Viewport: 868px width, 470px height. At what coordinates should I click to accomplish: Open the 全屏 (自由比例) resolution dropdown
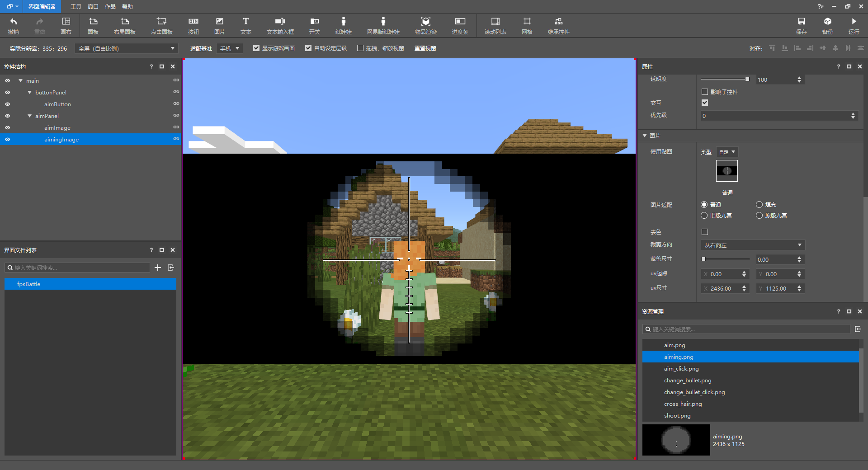pos(127,48)
